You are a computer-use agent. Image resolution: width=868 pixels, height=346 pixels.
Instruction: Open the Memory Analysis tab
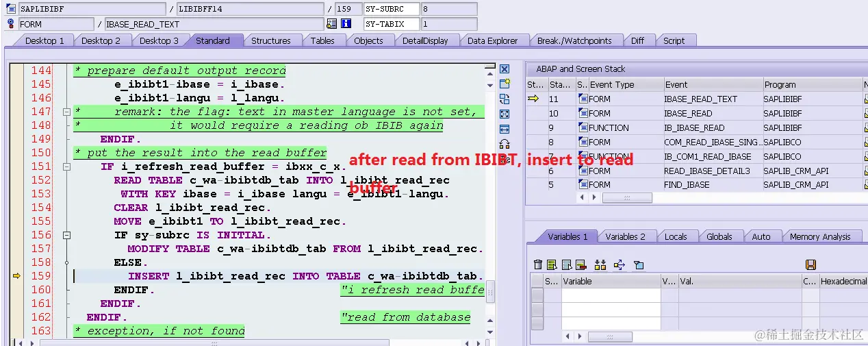coord(820,236)
